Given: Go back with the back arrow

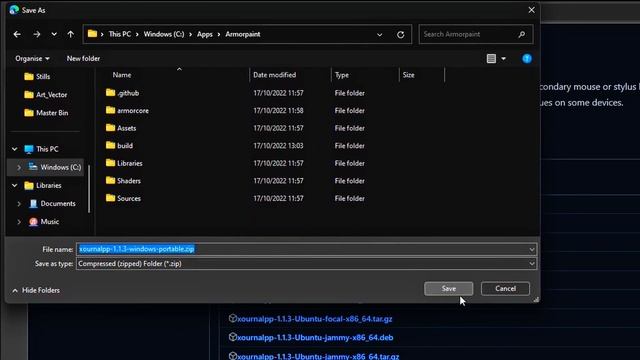Looking at the screenshot, I should (x=17, y=34).
